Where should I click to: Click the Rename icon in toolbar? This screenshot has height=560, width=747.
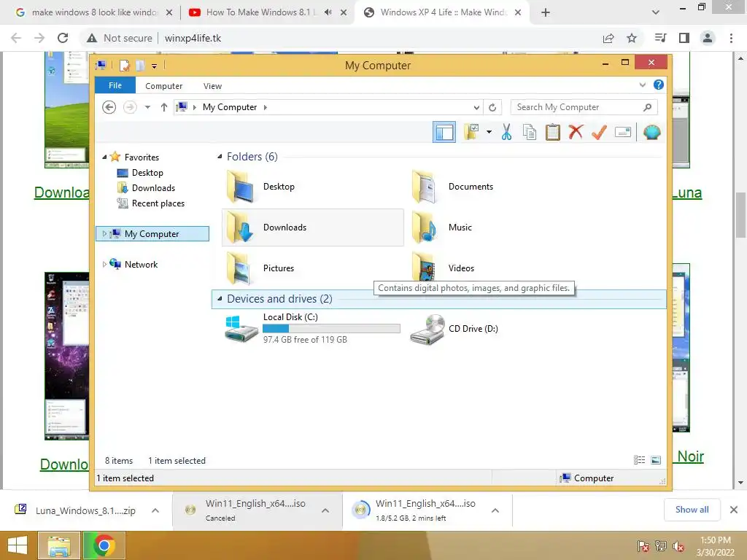(623, 132)
